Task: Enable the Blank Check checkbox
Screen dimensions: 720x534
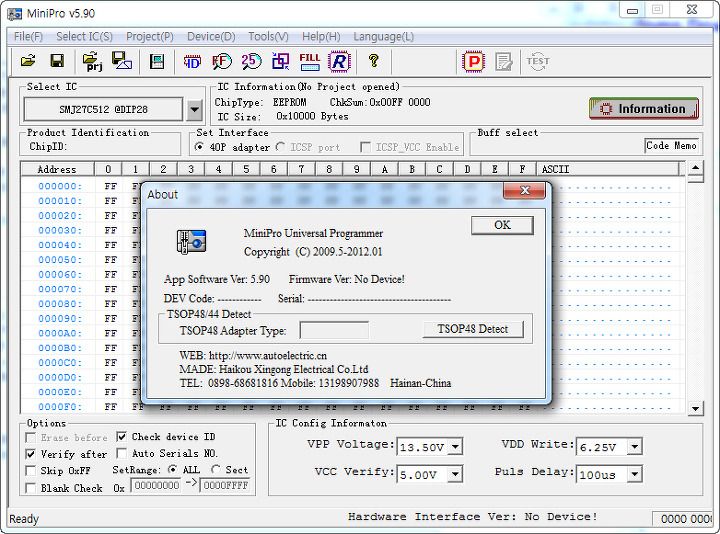Action: click(x=30, y=488)
